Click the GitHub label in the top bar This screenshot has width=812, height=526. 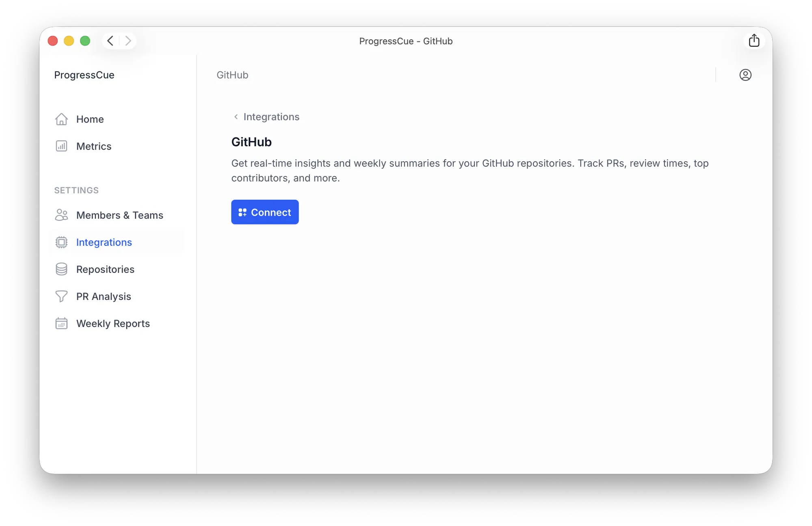(232, 75)
